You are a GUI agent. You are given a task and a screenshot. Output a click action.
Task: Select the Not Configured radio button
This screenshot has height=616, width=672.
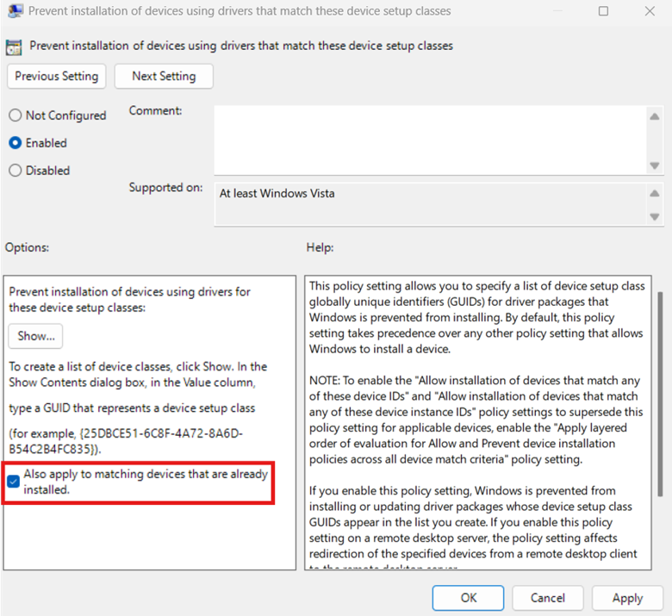pos(16,115)
